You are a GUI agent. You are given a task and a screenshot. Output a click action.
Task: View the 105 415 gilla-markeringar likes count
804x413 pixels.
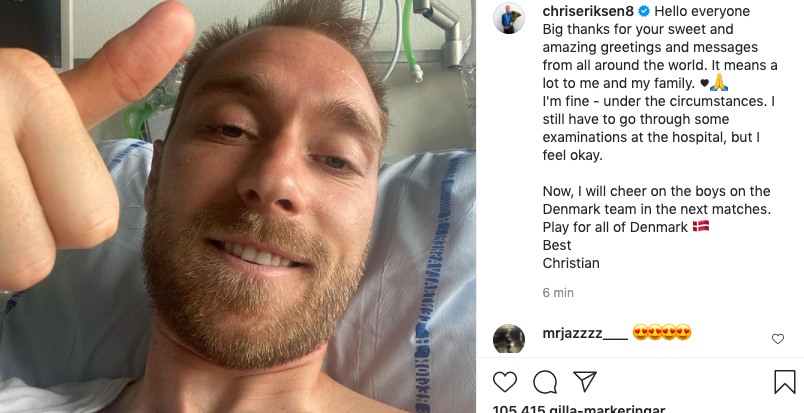pos(578,409)
